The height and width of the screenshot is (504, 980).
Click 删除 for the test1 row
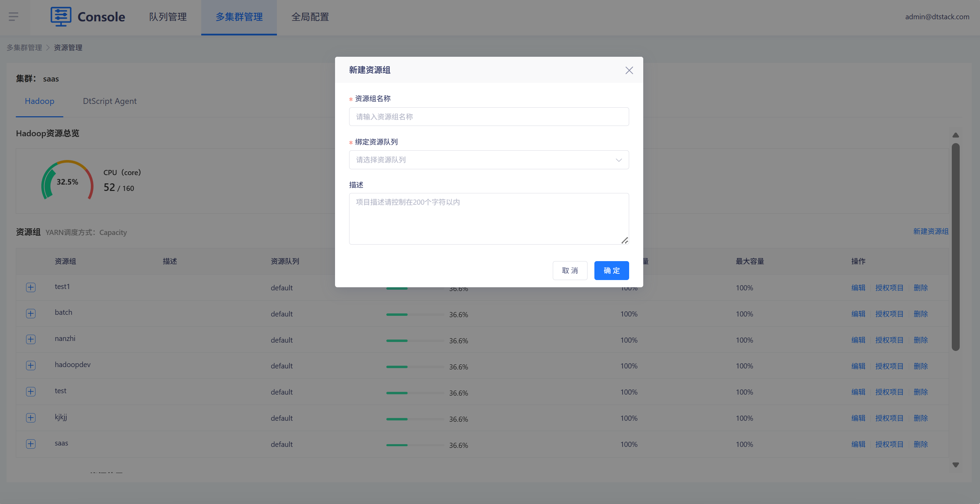[920, 288]
